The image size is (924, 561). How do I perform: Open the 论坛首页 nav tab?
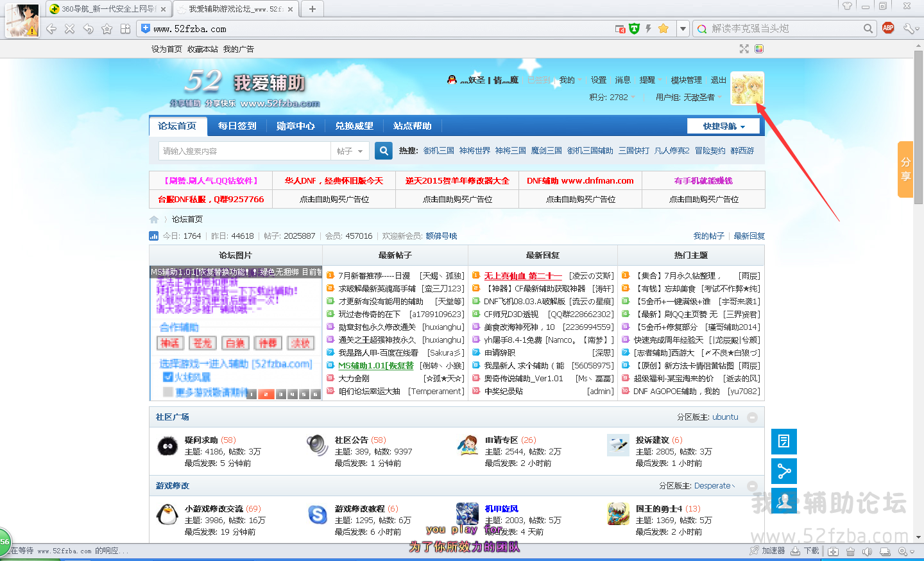click(177, 126)
